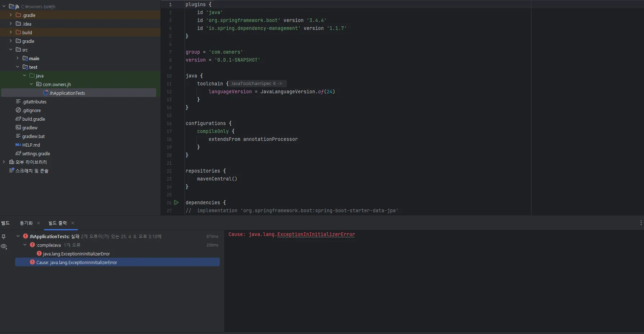
Task: Click the JavaToolchainSpec inlay hint
Action: (257, 84)
